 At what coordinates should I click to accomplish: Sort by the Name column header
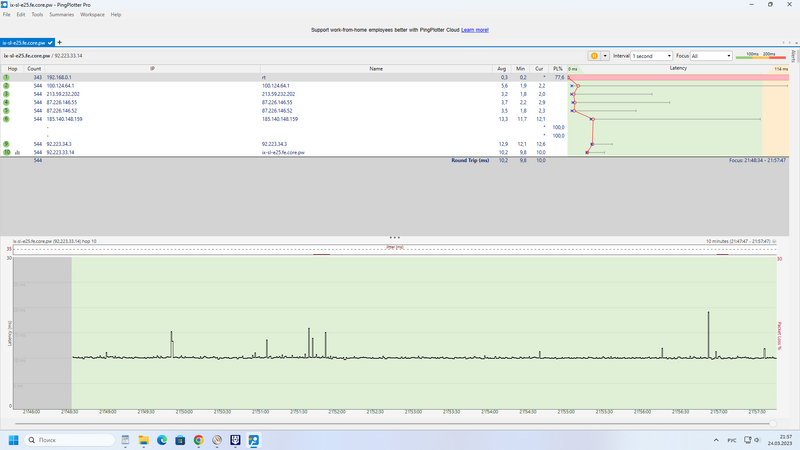pos(376,68)
